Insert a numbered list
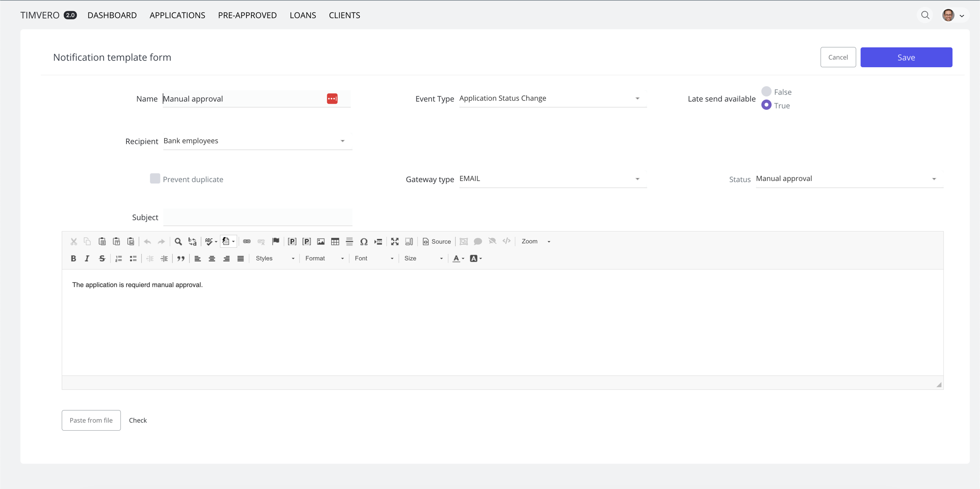This screenshot has width=980, height=489. coord(119,258)
